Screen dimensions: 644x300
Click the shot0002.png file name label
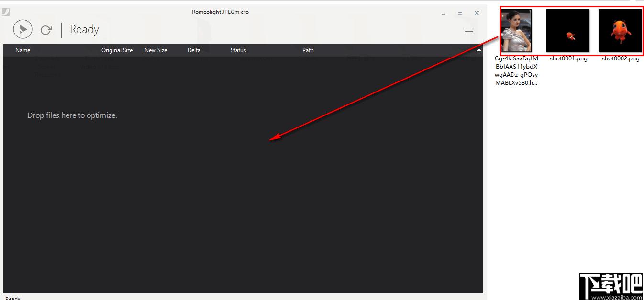pos(621,58)
